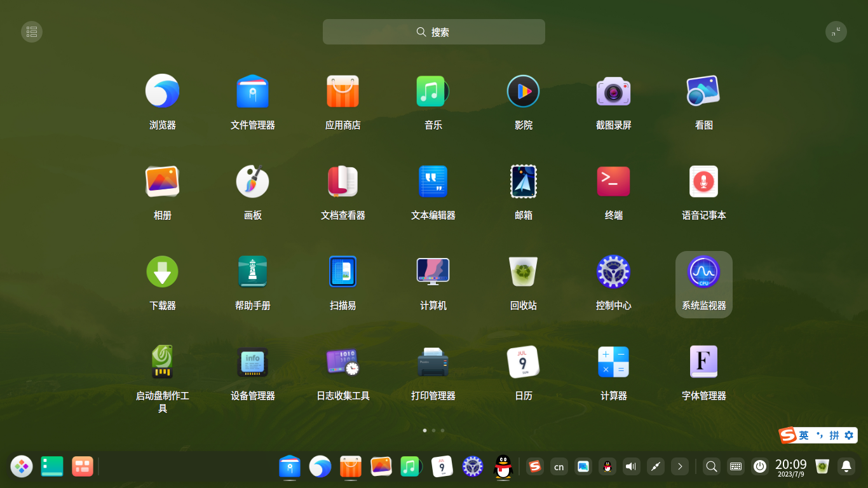
Task: Open the highlighted 系统监视器 app
Action: (x=703, y=284)
